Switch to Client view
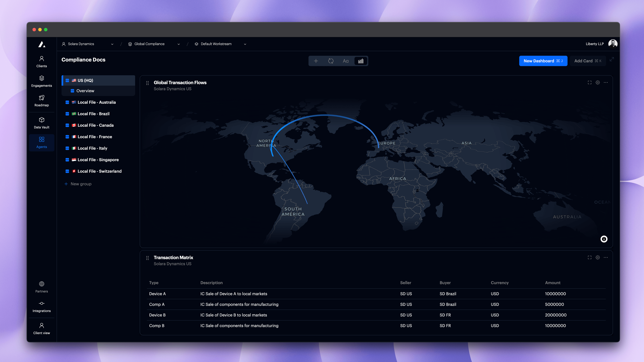 pos(41,328)
